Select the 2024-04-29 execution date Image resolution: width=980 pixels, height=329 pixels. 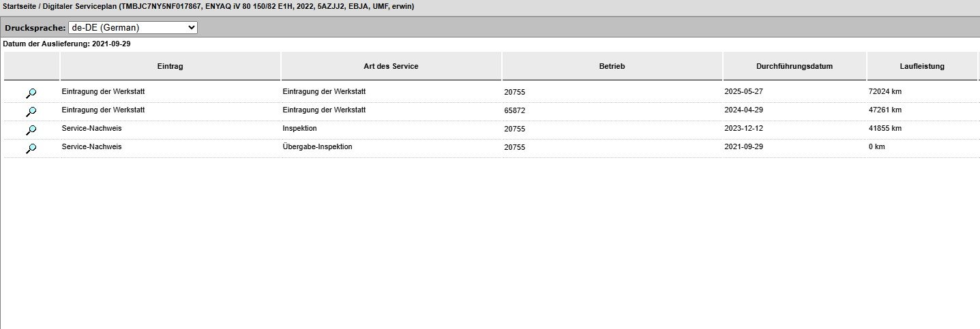(743, 110)
